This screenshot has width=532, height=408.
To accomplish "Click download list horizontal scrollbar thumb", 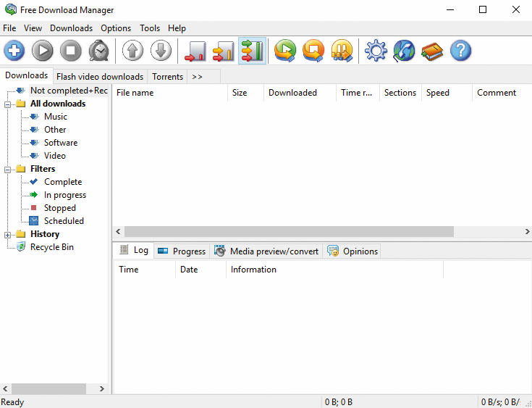I will [x=289, y=232].
